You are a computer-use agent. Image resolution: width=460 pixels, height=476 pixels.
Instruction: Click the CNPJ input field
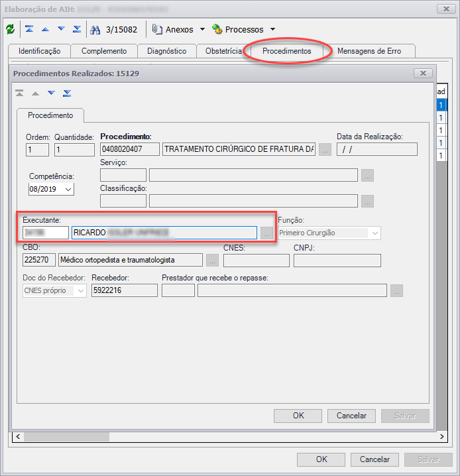click(x=337, y=261)
